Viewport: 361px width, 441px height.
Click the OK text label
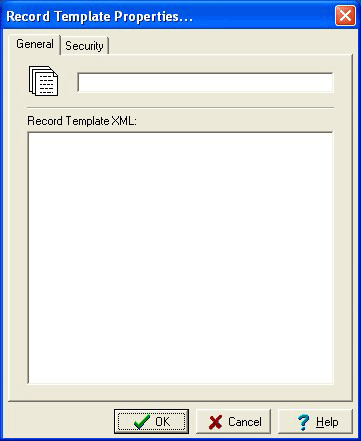tap(162, 422)
